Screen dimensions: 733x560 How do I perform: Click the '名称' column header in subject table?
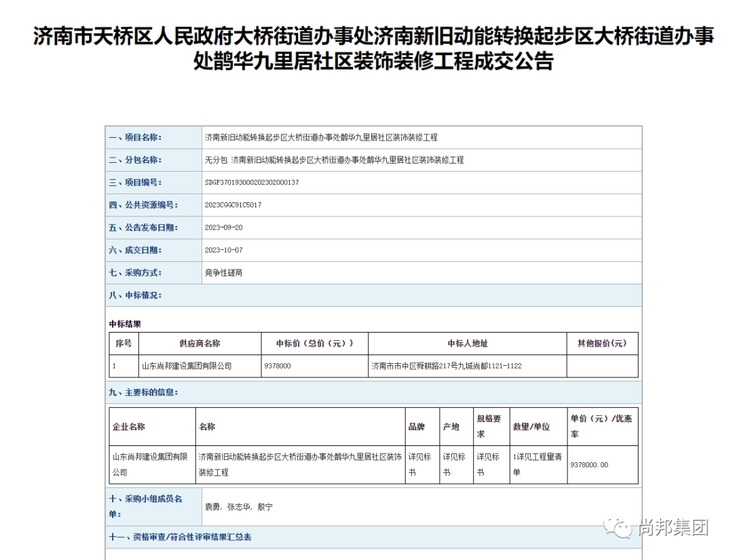pos(300,426)
